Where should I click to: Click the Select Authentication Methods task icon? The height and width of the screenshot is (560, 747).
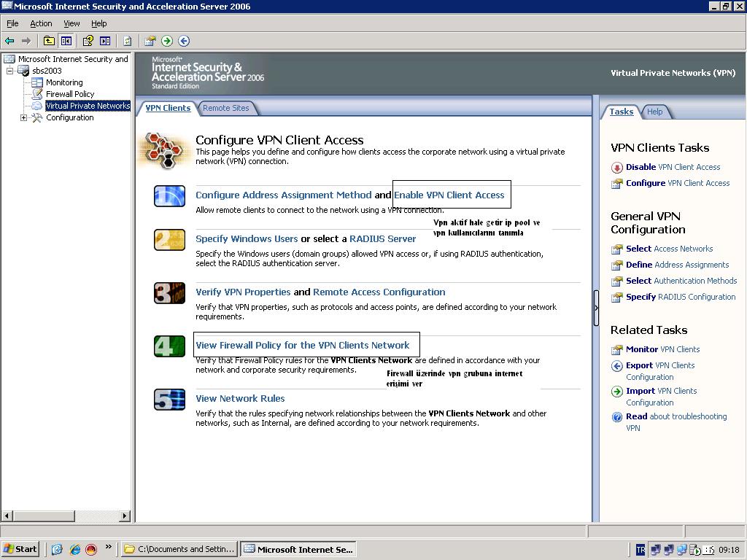[617, 281]
